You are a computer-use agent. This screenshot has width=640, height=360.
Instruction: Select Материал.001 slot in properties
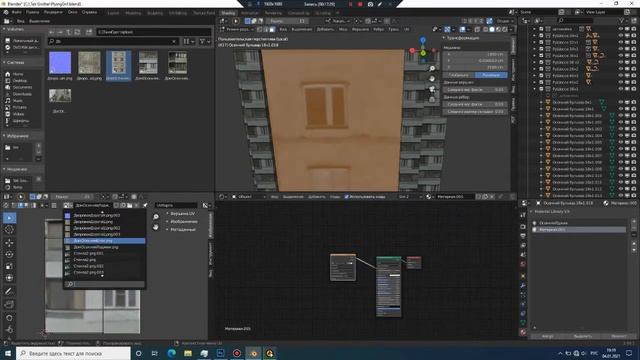579,230
